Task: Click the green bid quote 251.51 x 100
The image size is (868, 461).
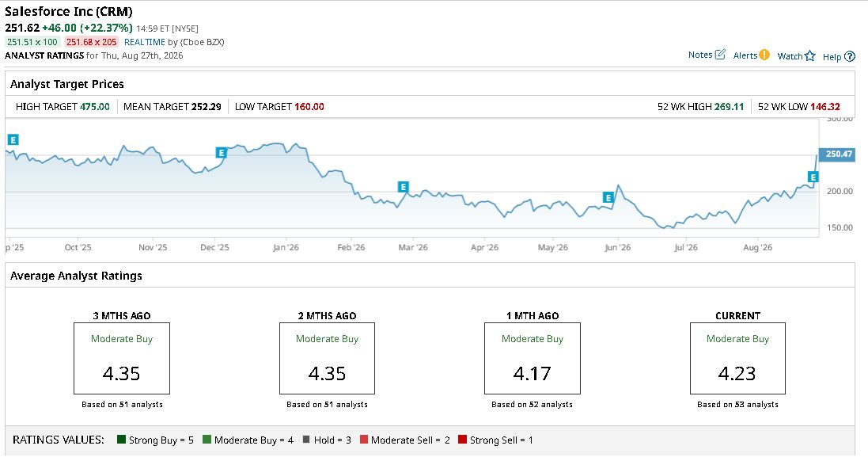Action: click(32, 42)
